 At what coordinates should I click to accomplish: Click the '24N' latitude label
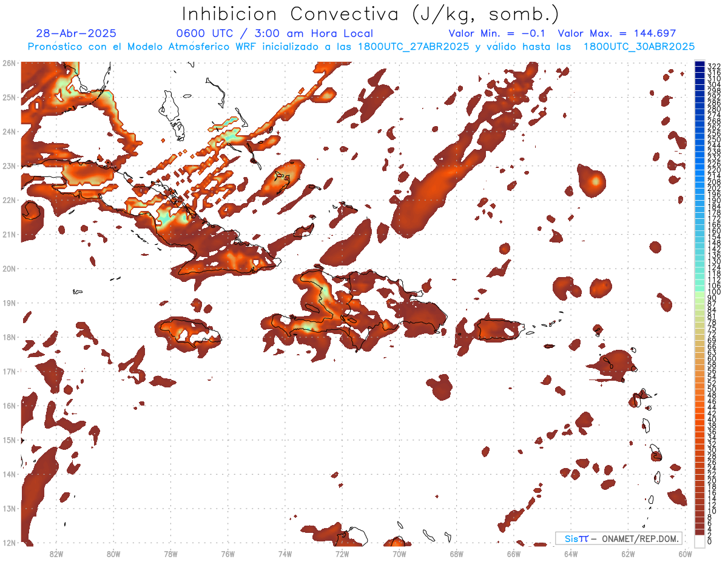(x=8, y=132)
